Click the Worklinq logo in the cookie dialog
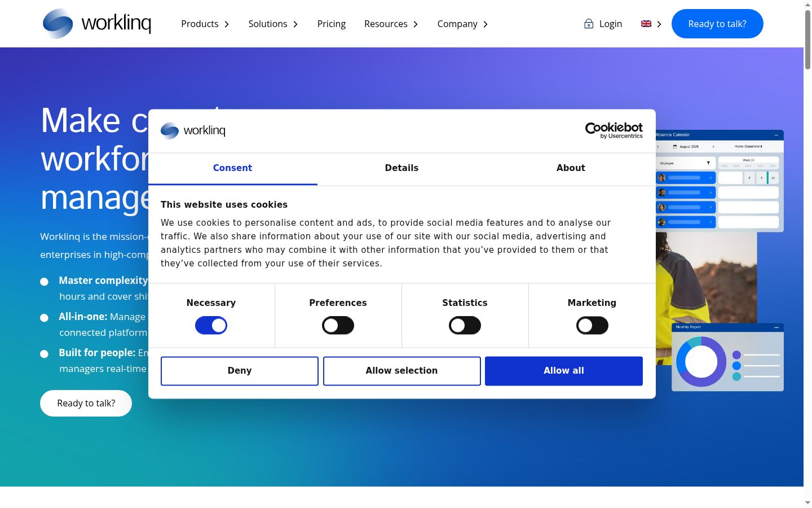812x508 pixels. (x=193, y=130)
